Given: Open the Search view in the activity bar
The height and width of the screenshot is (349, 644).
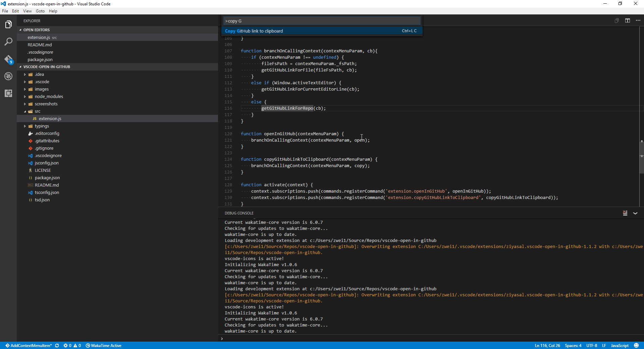Looking at the screenshot, I should pos(8,42).
